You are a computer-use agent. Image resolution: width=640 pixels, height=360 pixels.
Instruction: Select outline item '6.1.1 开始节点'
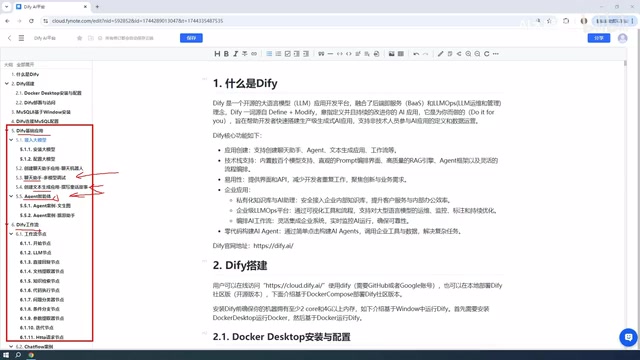coord(36,243)
